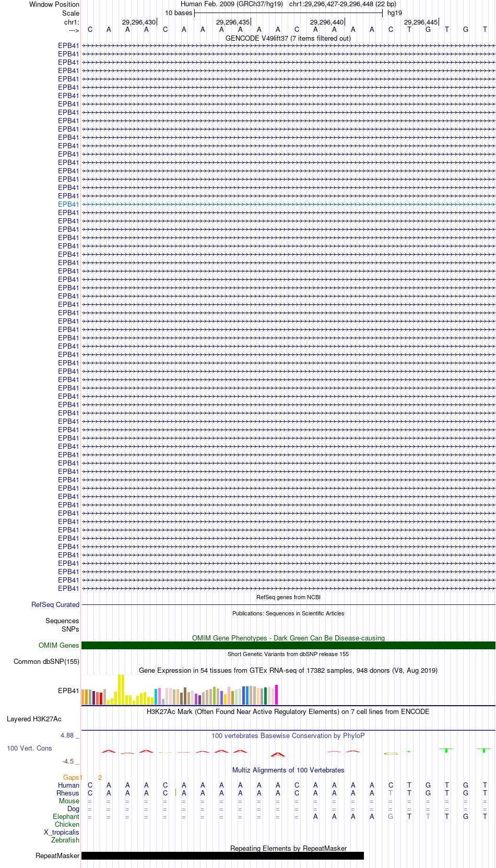Open the Common dbSNP(155) track label
This screenshot has height=868, width=496.
pyautogui.click(x=46, y=661)
